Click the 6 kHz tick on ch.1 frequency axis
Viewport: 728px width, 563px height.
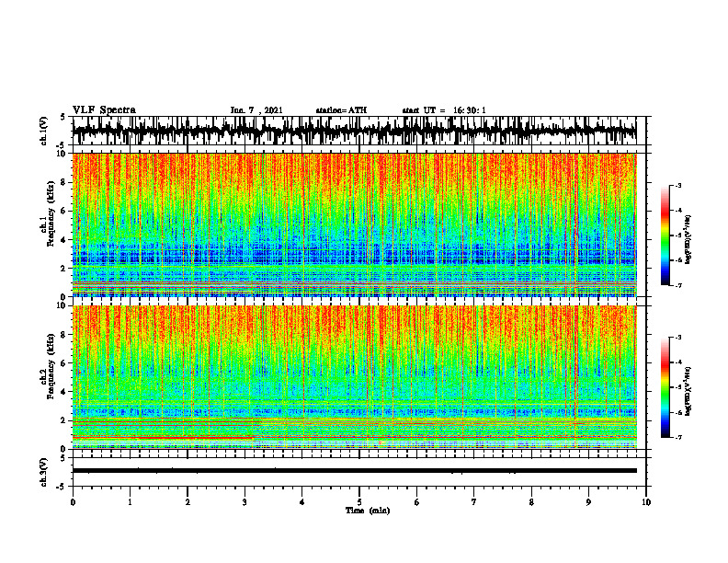coord(63,211)
